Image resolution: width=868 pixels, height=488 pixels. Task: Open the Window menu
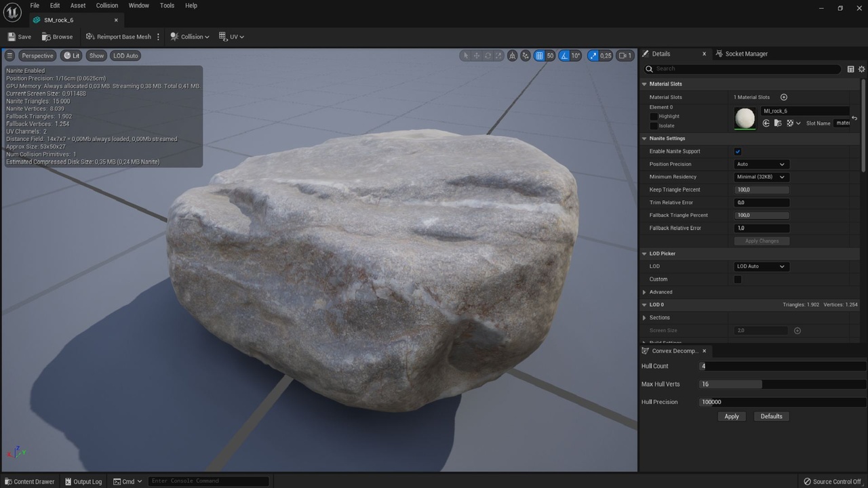[138, 5]
